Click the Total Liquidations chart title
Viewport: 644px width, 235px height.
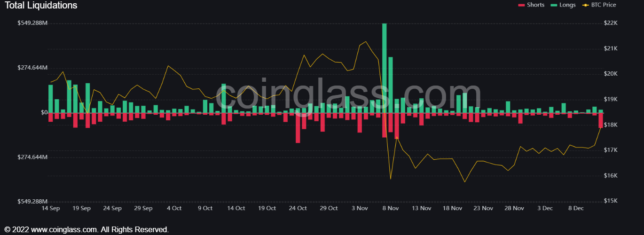pos(41,6)
